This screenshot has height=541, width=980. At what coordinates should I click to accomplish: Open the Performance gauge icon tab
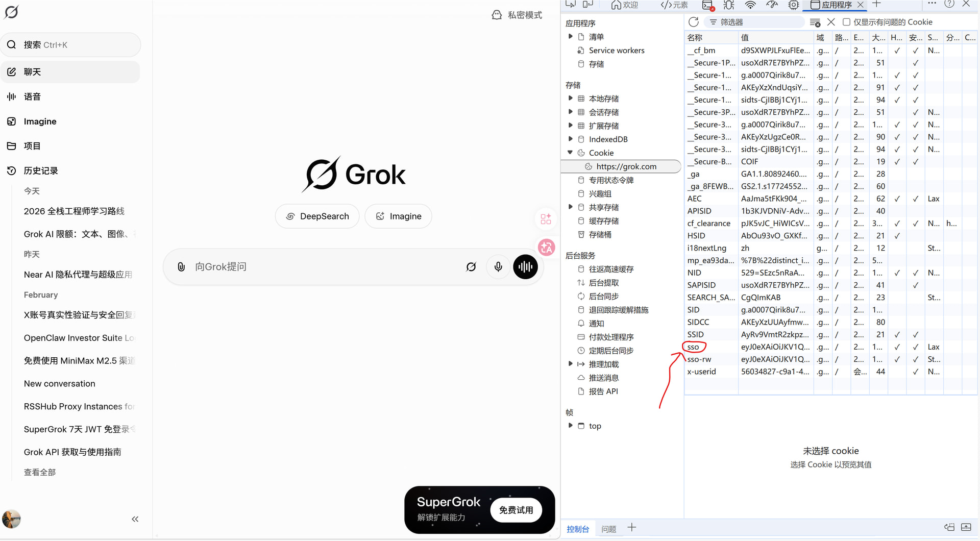pyautogui.click(x=772, y=5)
